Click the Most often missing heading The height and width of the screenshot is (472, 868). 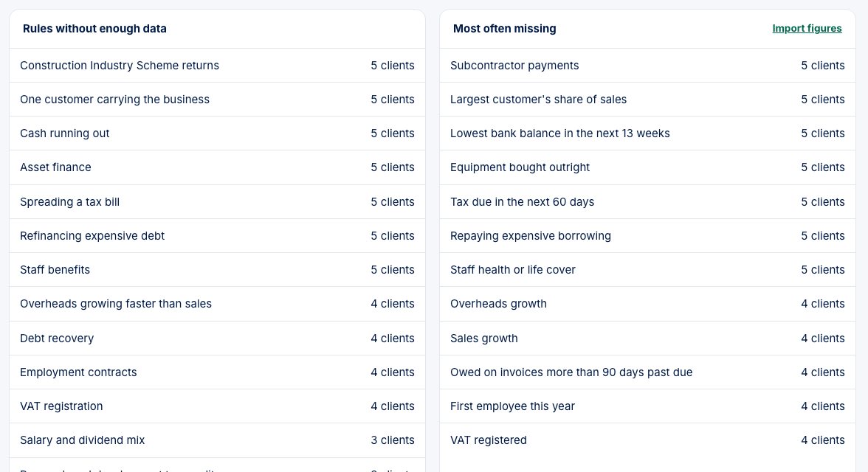(x=504, y=28)
